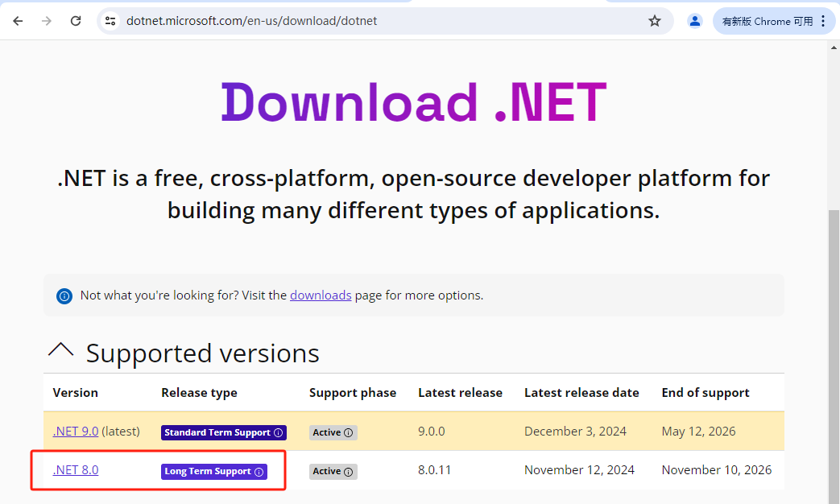The height and width of the screenshot is (504, 840).
Task: Click the Latest release column header
Action: 460,393
